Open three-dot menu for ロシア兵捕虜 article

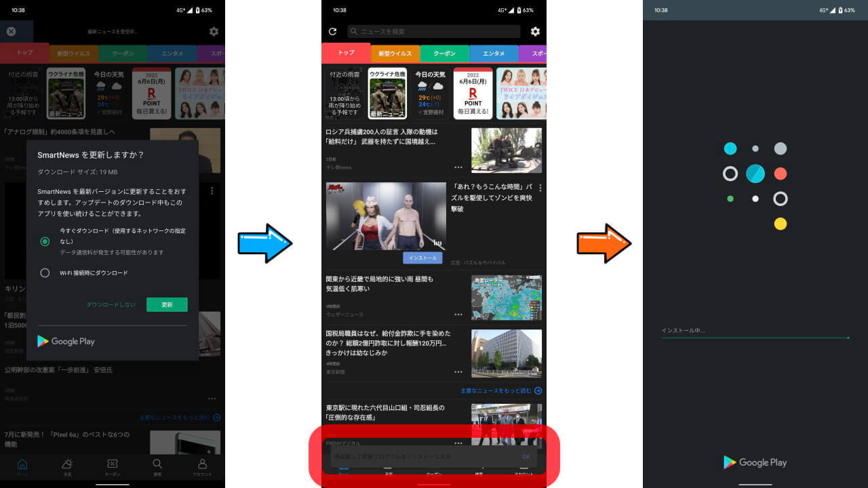[458, 167]
